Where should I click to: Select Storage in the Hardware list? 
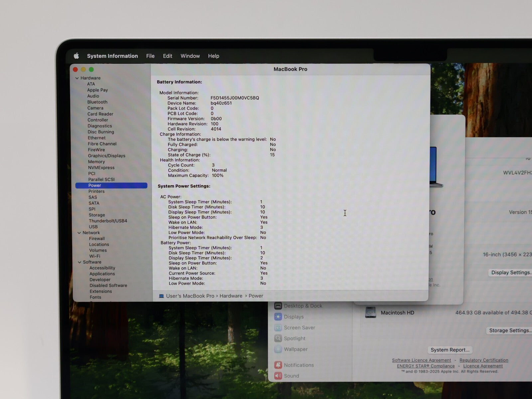pos(97,215)
